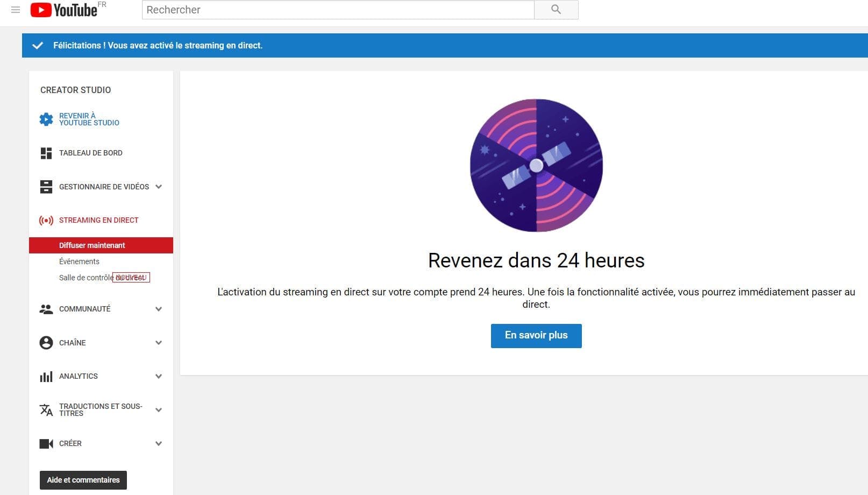Image resolution: width=868 pixels, height=495 pixels.
Task: Open Analytics section
Action: [x=79, y=376]
